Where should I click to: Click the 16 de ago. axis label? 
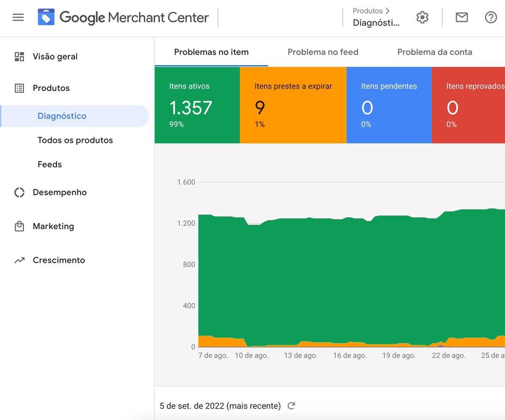350,356
